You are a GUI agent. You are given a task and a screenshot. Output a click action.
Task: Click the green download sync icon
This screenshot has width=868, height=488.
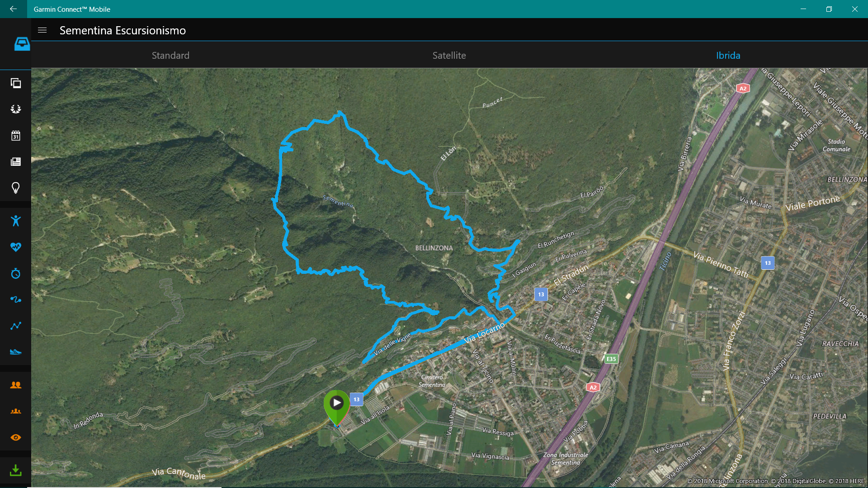(x=16, y=470)
